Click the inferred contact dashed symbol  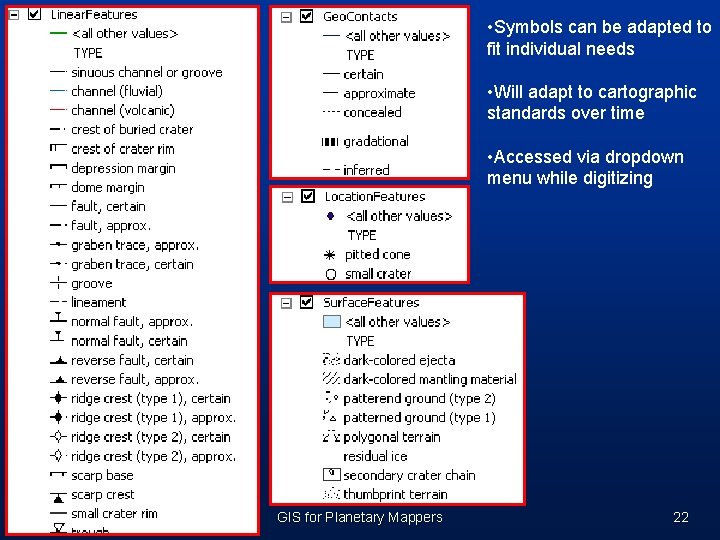coord(332,170)
